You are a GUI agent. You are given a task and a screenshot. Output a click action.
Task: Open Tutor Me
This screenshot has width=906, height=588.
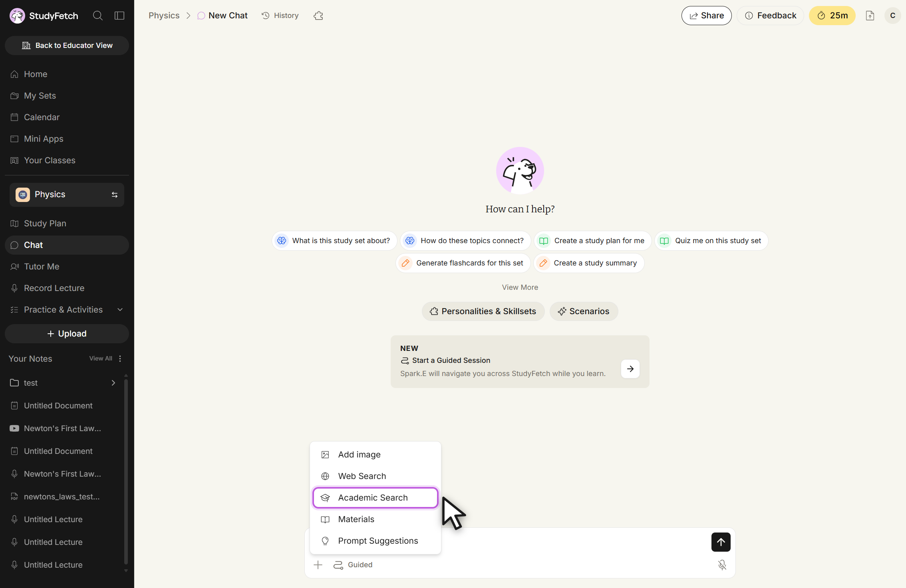[x=67, y=267]
